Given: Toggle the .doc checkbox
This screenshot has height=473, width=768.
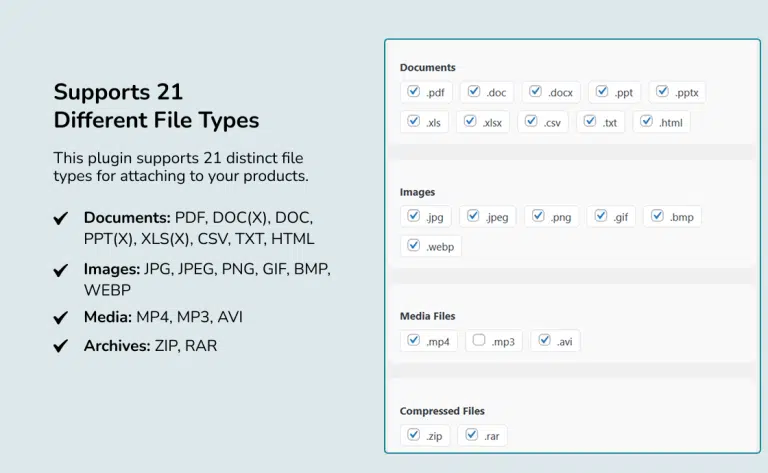Looking at the screenshot, I should 474,92.
